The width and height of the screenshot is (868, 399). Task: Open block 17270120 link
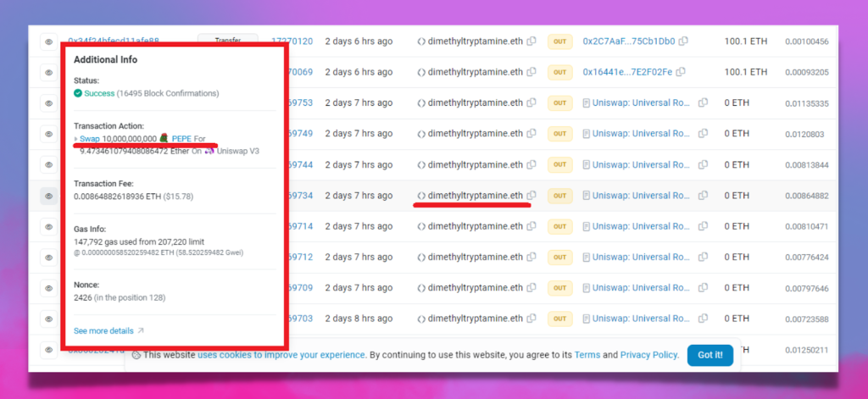pyautogui.click(x=292, y=42)
